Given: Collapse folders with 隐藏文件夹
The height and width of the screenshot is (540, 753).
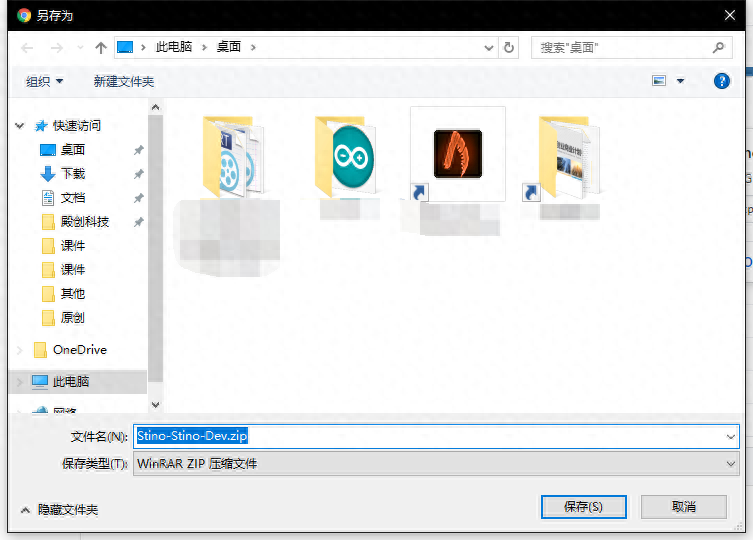Looking at the screenshot, I should [59, 509].
